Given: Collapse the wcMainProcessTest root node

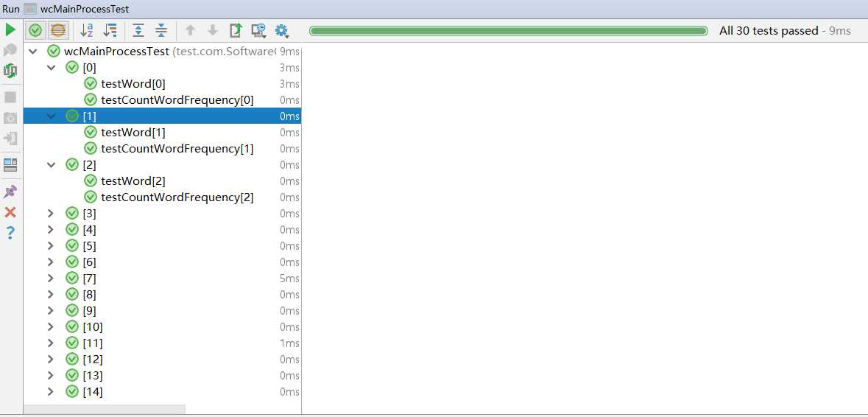Looking at the screenshot, I should click(32, 52).
